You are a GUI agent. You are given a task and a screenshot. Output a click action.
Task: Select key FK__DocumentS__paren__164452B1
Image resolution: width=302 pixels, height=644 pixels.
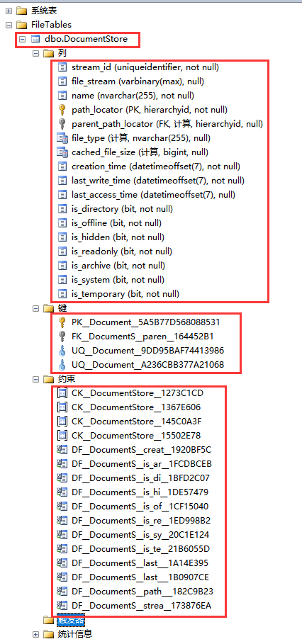142,337
